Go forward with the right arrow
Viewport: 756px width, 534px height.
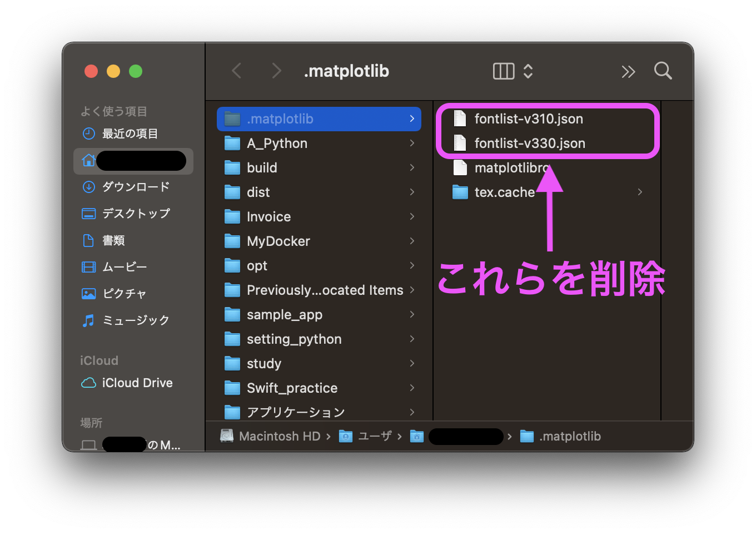276,71
